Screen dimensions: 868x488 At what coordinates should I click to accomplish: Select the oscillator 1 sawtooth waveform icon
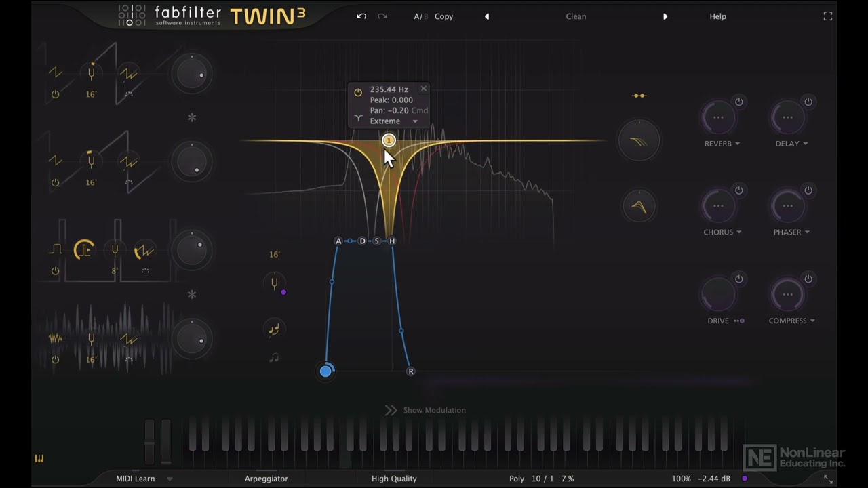point(55,73)
